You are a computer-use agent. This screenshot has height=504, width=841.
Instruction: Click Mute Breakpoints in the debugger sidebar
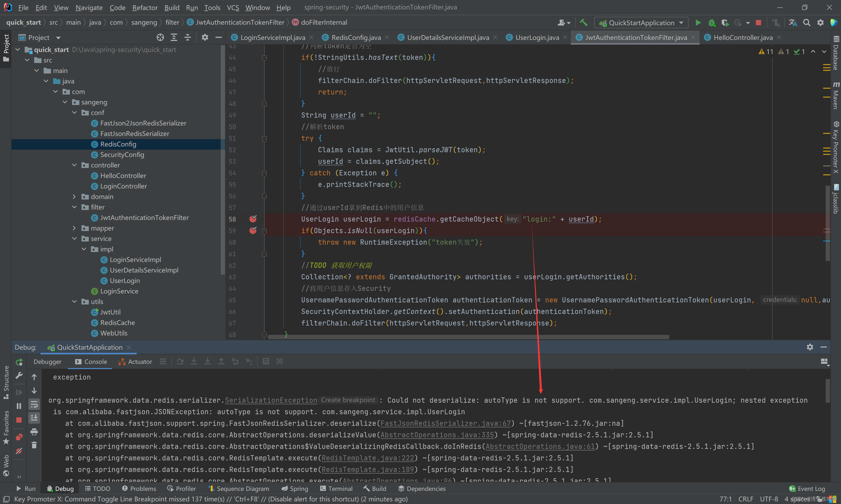tap(19, 451)
